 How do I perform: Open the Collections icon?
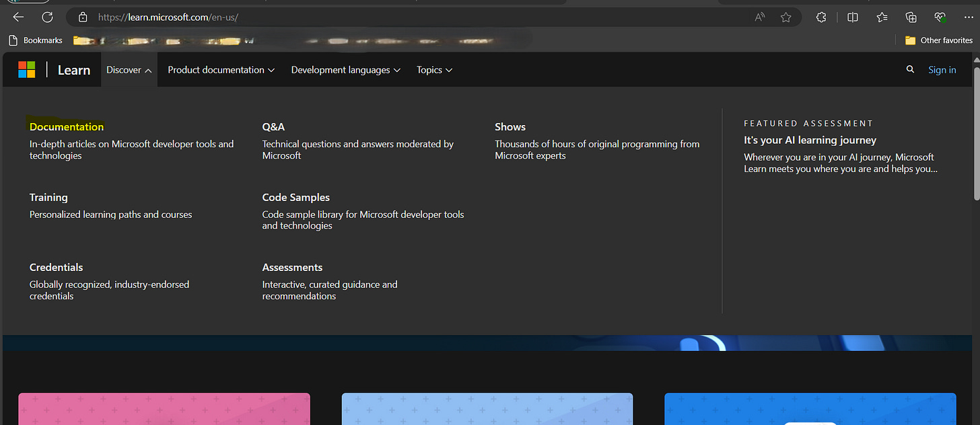pyautogui.click(x=911, y=17)
